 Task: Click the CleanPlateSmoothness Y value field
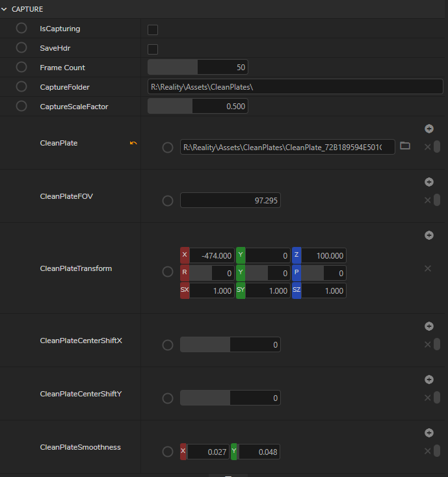(x=259, y=452)
